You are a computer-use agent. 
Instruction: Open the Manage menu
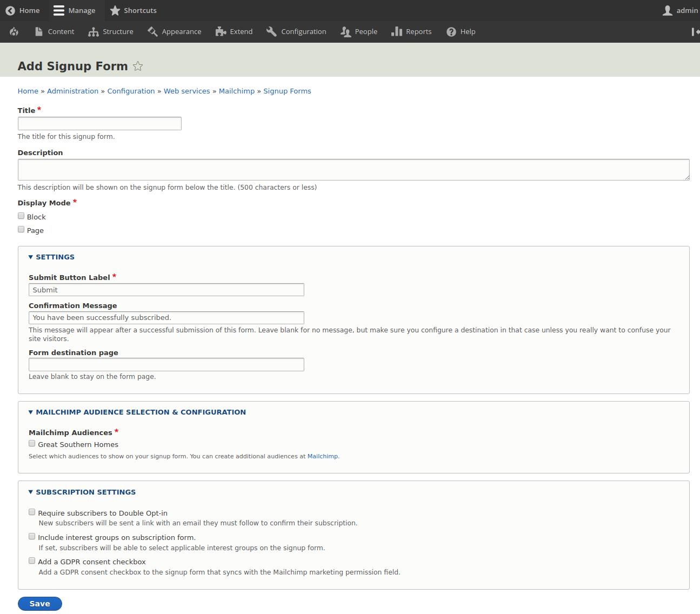75,10
